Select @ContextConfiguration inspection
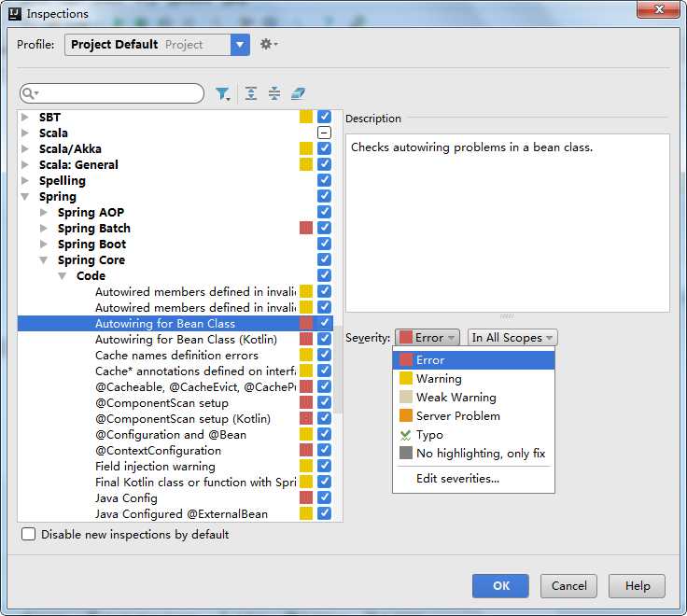687x616 pixels. click(x=175, y=450)
